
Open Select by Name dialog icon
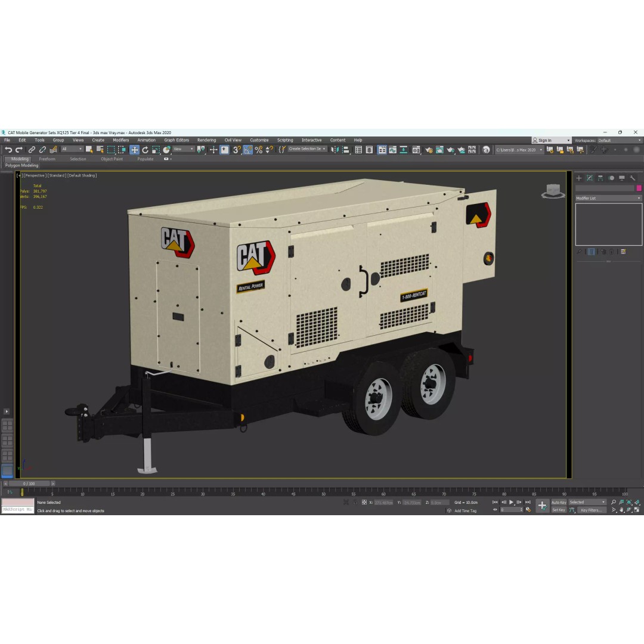pos(100,150)
